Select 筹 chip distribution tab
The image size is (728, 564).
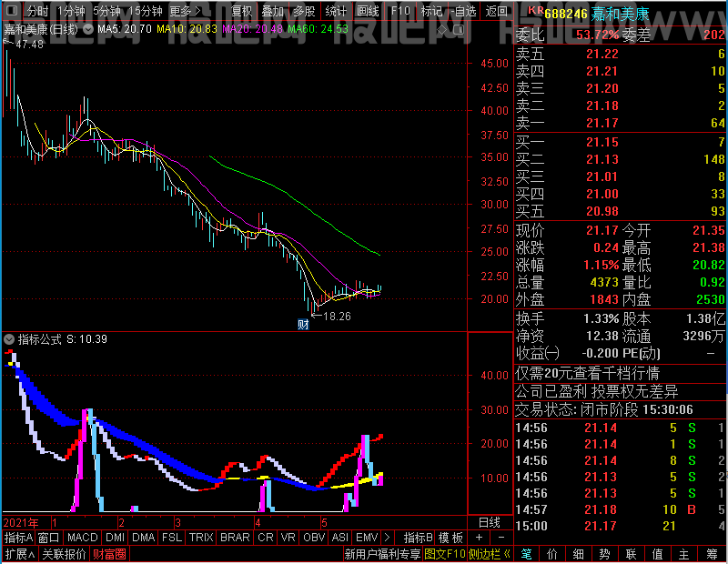(x=713, y=554)
